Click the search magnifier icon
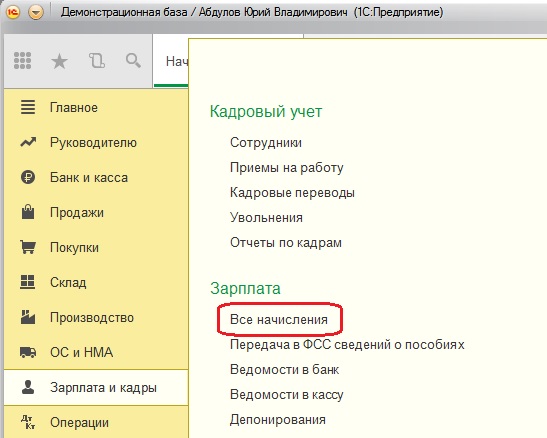 (x=133, y=61)
